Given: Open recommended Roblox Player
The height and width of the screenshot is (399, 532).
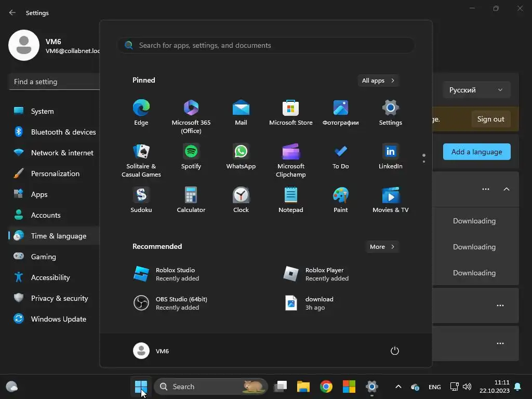Looking at the screenshot, I should (x=316, y=274).
